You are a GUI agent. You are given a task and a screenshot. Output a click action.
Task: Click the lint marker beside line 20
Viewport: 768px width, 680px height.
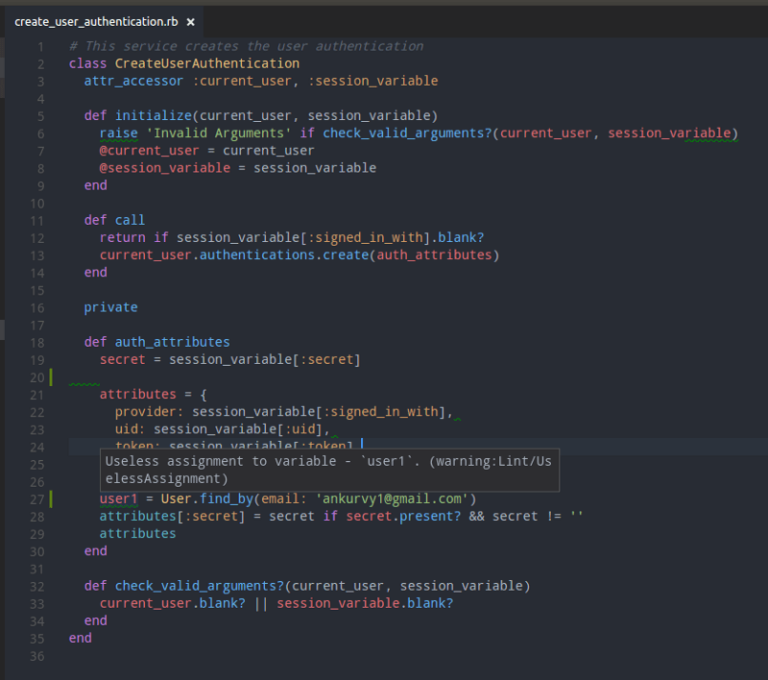tap(50, 377)
